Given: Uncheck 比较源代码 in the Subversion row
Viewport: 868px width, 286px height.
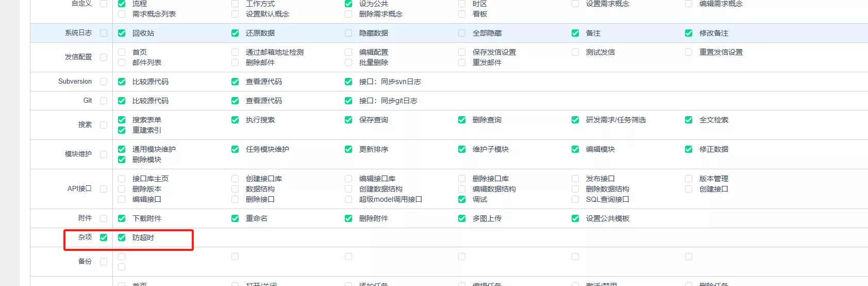Looking at the screenshot, I should pyautogui.click(x=122, y=82).
